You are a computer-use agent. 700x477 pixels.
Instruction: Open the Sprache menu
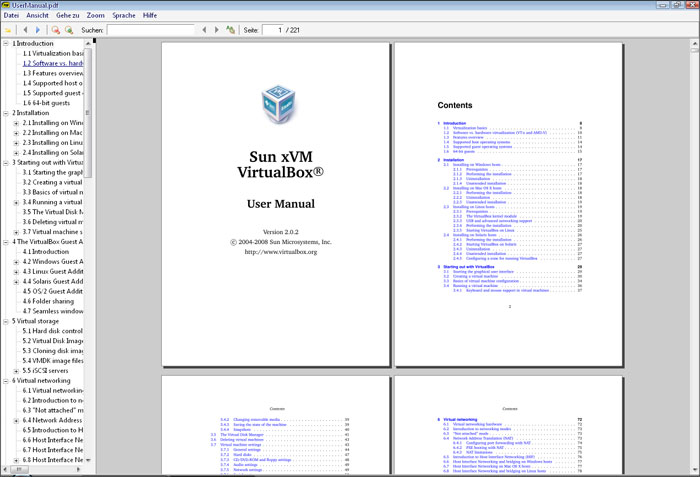[124, 16]
